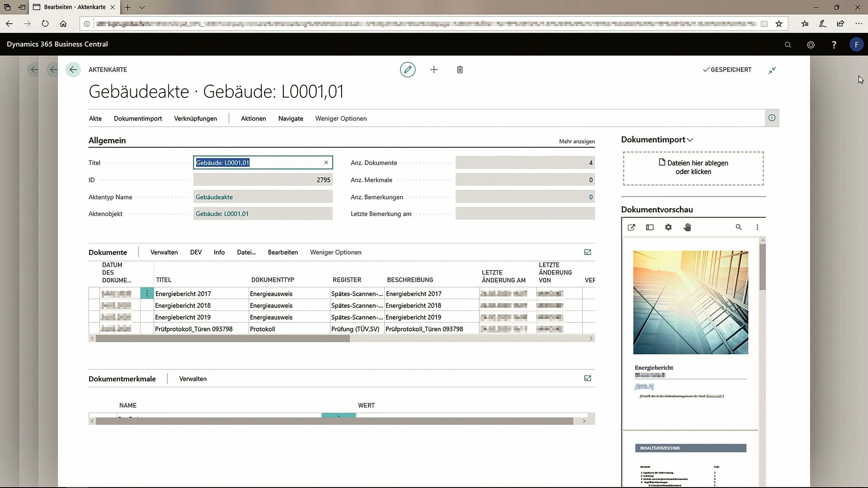Viewport: 868px width, 488px height.
Task: Bookmark the page with the star icon
Action: (779, 24)
